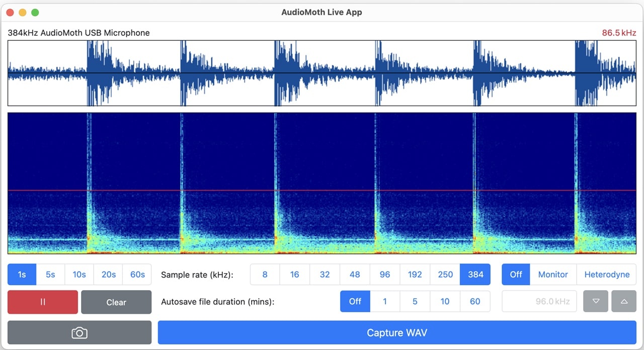The image size is (644, 350).
Task: Choose 32 kHz sample rate
Action: 325,275
